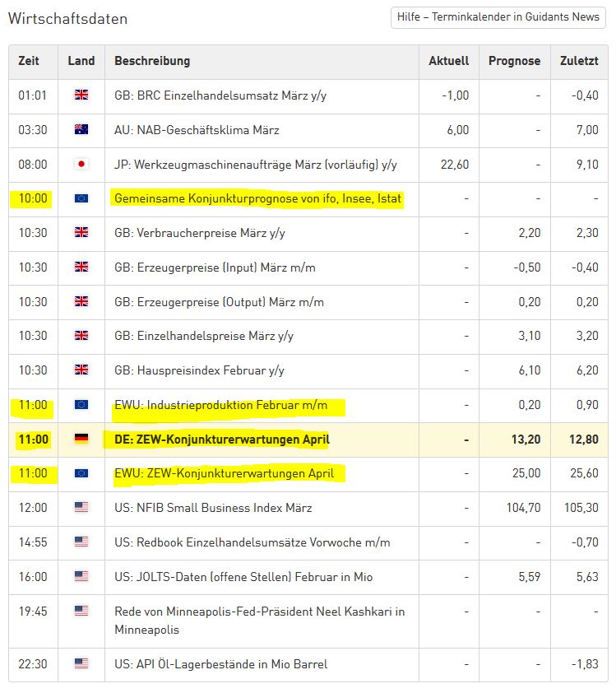
Task: Select GB: Erzeugerpreise (Input) März m/m
Action: (215, 267)
